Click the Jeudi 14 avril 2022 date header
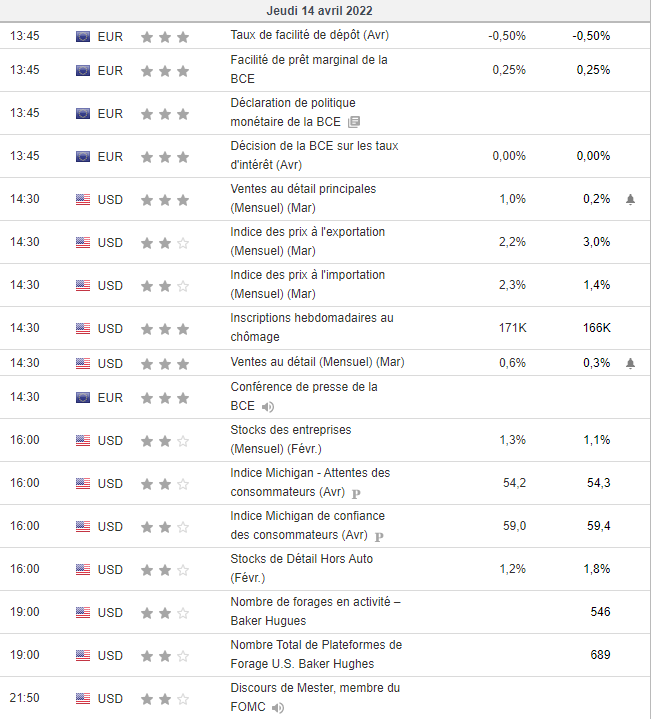The width and height of the screenshot is (654, 719). tap(326, 11)
